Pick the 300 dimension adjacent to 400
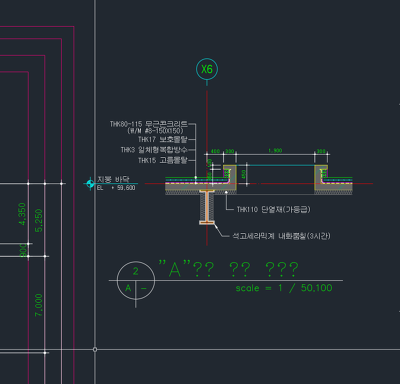 point(230,151)
